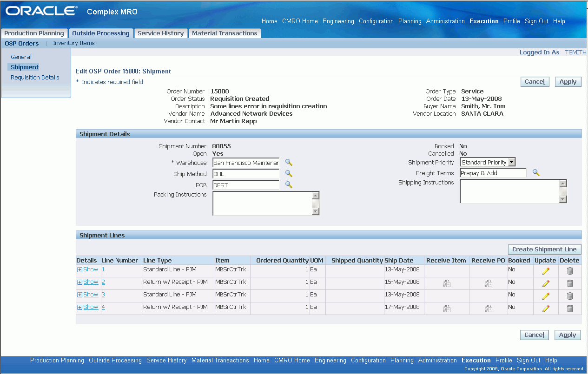Edit shipment line 1 with pencil icon
The image size is (588, 374).
click(x=546, y=271)
